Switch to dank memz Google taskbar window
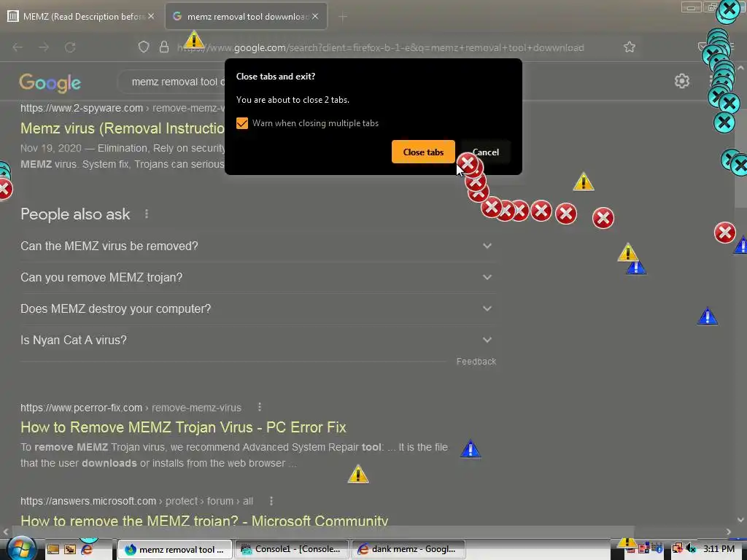Image resolution: width=747 pixels, height=560 pixels. pos(409,550)
